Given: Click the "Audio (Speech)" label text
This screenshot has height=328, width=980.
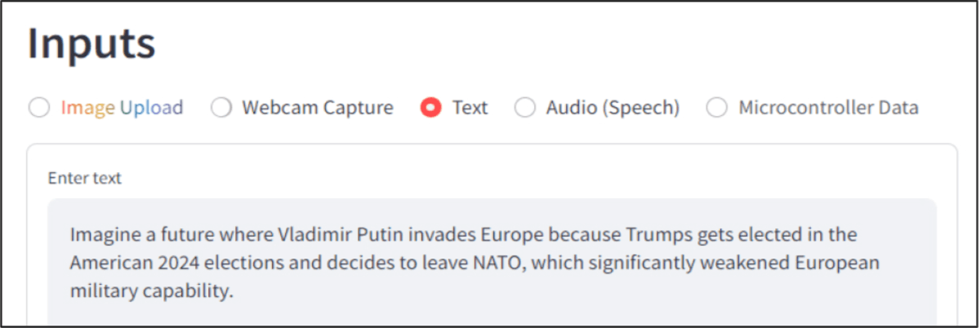Looking at the screenshot, I should (612, 108).
